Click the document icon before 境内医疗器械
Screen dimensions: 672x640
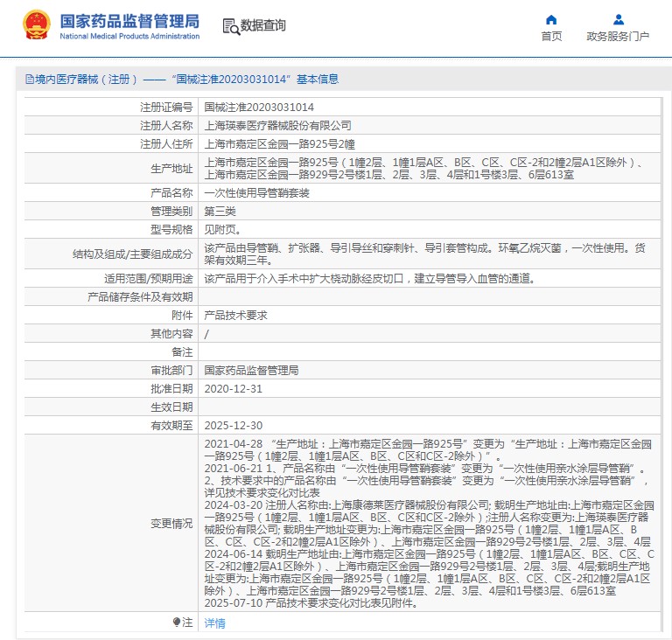(x=30, y=80)
